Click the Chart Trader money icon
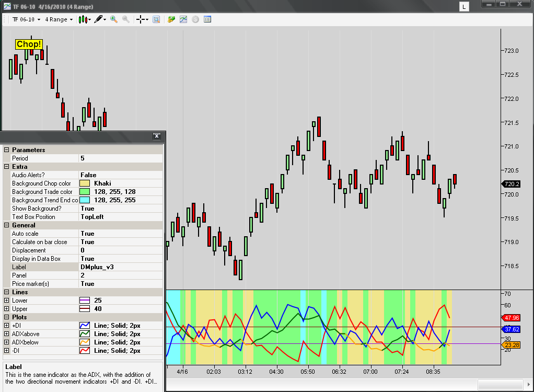 coord(171,19)
